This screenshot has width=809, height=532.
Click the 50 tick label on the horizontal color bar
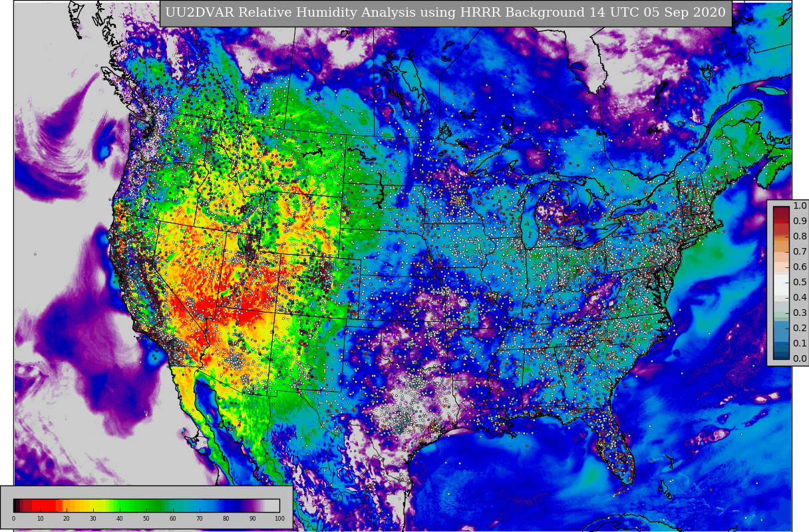coord(146,519)
